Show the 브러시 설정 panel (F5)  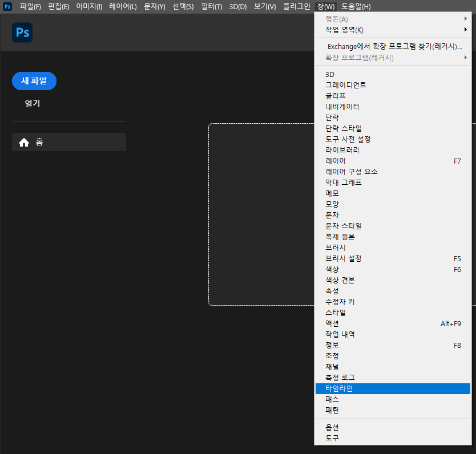[393, 258]
